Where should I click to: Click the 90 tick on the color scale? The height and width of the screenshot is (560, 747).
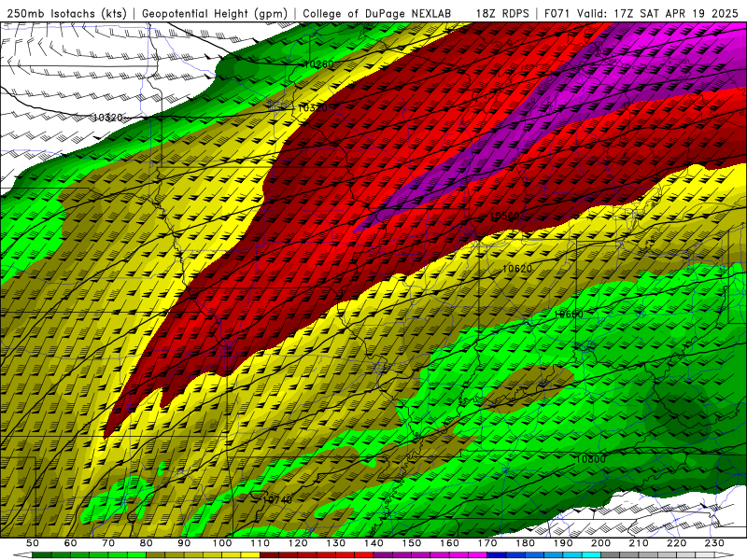point(184,543)
